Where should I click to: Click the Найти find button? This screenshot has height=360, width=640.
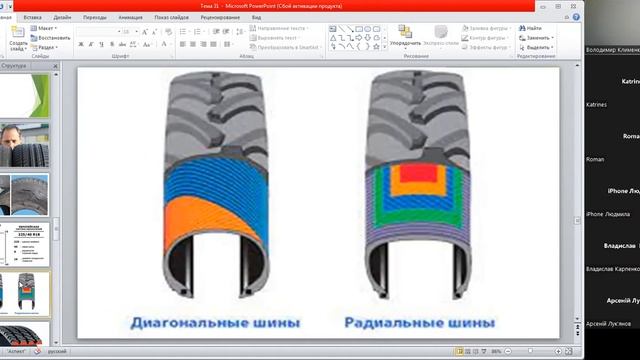pos(530,28)
